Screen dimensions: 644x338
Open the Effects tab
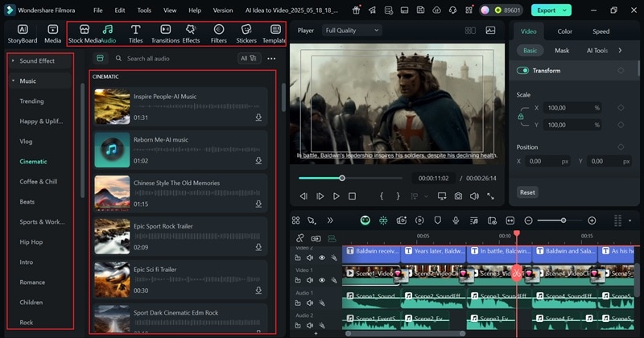(x=191, y=34)
